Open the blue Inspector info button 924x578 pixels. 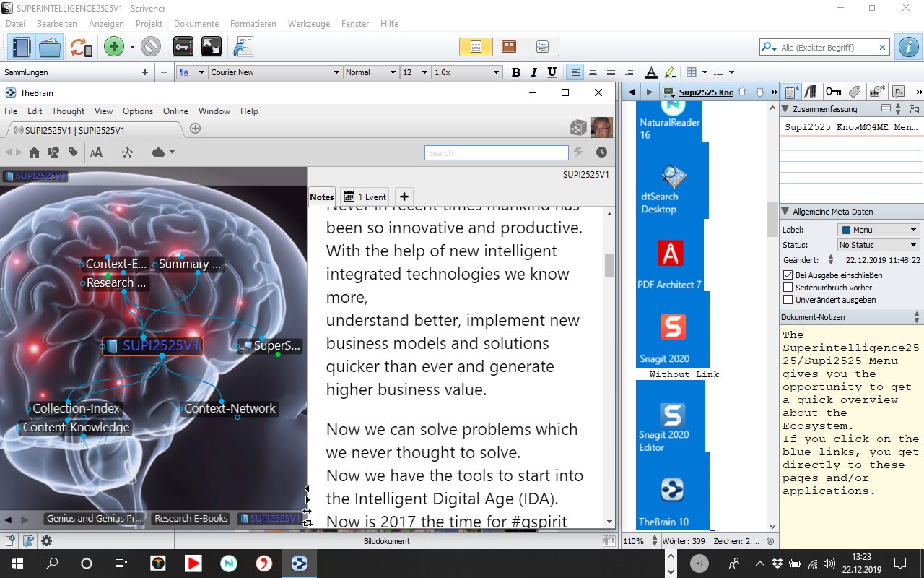point(907,48)
